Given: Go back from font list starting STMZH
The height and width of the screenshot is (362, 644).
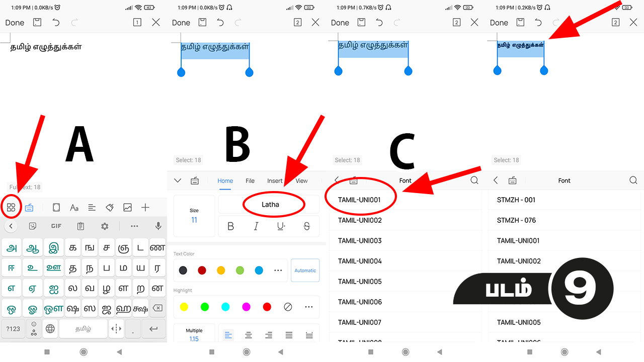Looking at the screenshot, I should (496, 180).
